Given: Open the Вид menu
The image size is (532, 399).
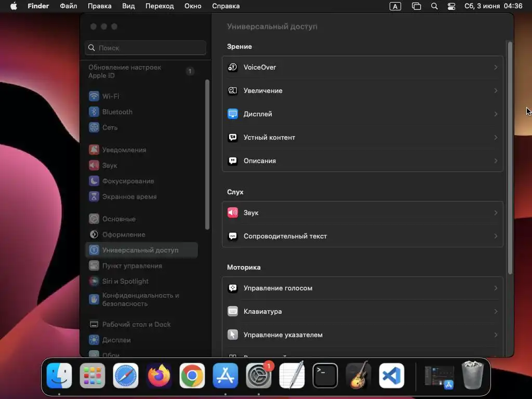Looking at the screenshot, I should (128, 6).
